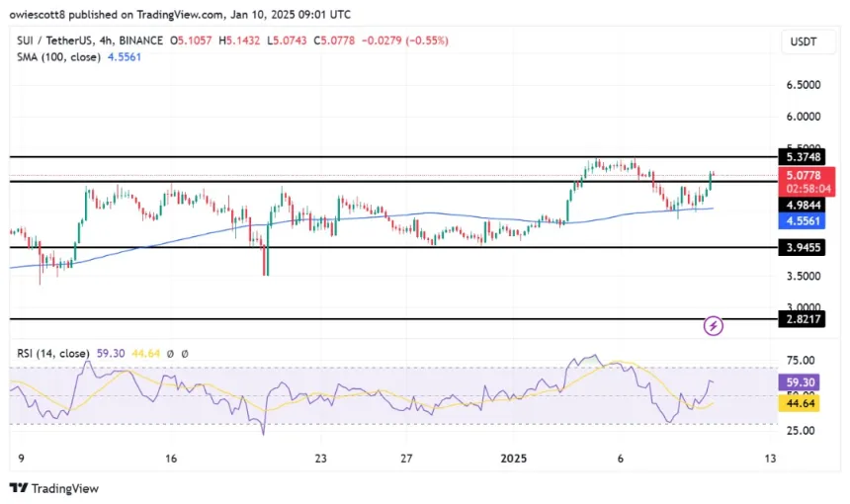Click the 5.3748 resistance price label
Image resolution: width=850 pixels, height=504 pixels.
tap(802, 156)
